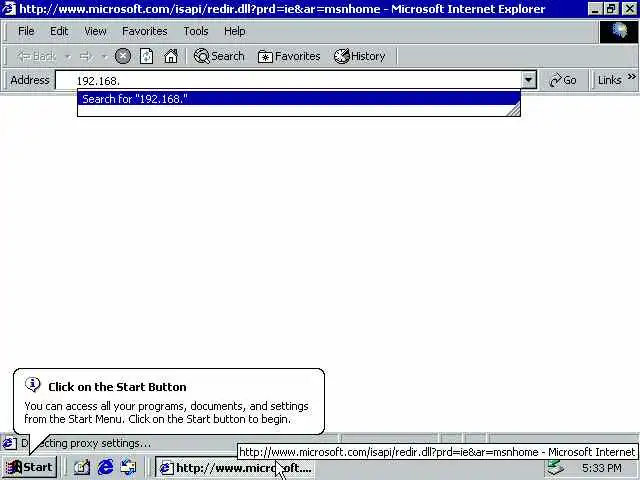This screenshot has width=640, height=480.
Task: Click the Start button
Action: pos(30,467)
